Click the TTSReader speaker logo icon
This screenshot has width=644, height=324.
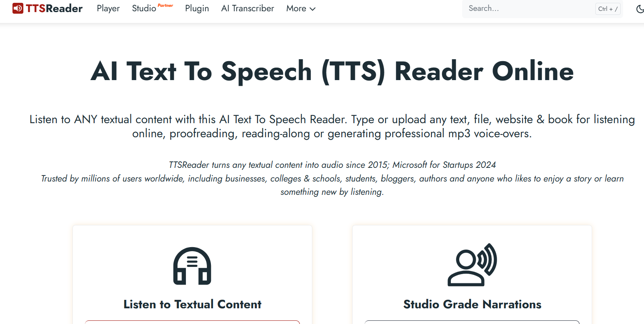click(18, 8)
